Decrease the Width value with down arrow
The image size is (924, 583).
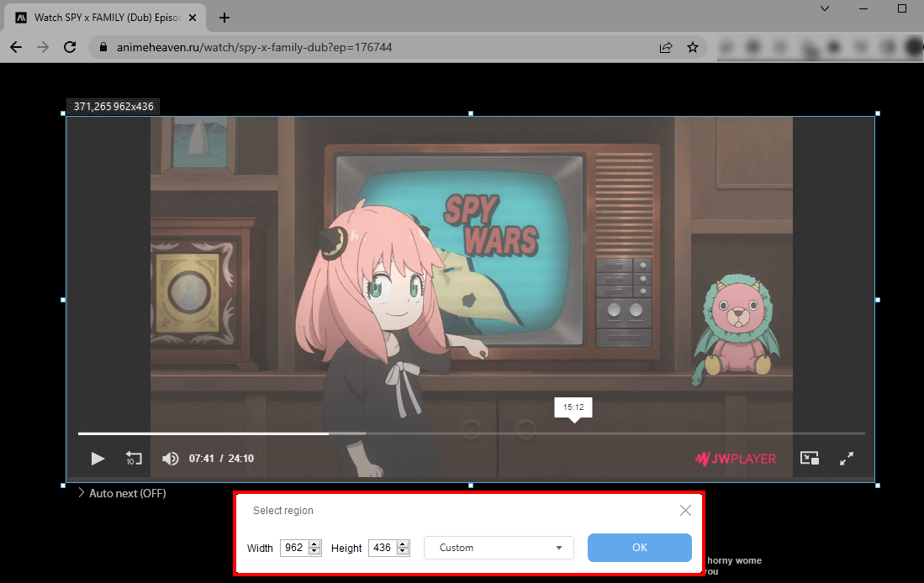(x=314, y=552)
